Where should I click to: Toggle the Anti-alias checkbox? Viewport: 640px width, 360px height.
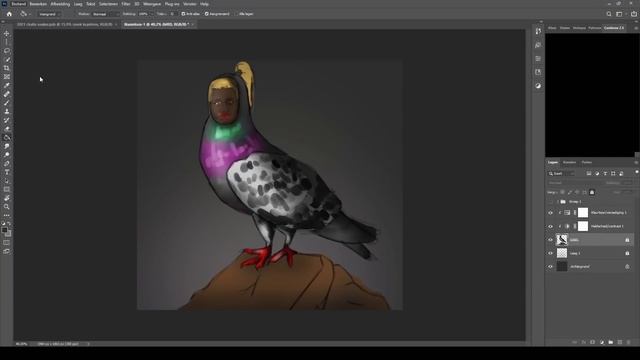183,14
